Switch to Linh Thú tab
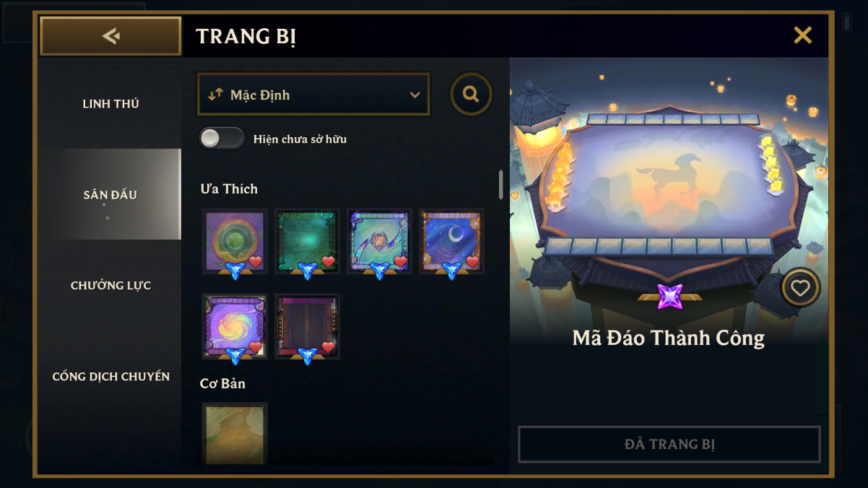The width and height of the screenshot is (868, 488). tap(110, 104)
